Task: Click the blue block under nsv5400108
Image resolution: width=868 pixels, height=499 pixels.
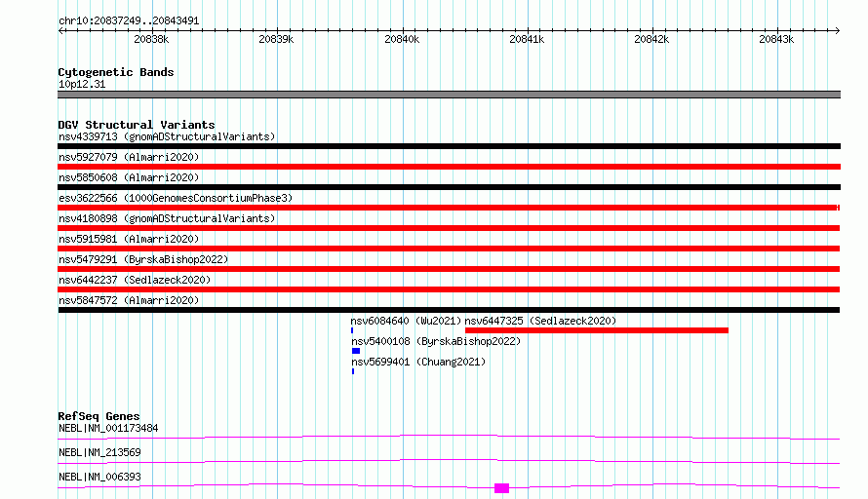Action: pyautogui.click(x=356, y=351)
